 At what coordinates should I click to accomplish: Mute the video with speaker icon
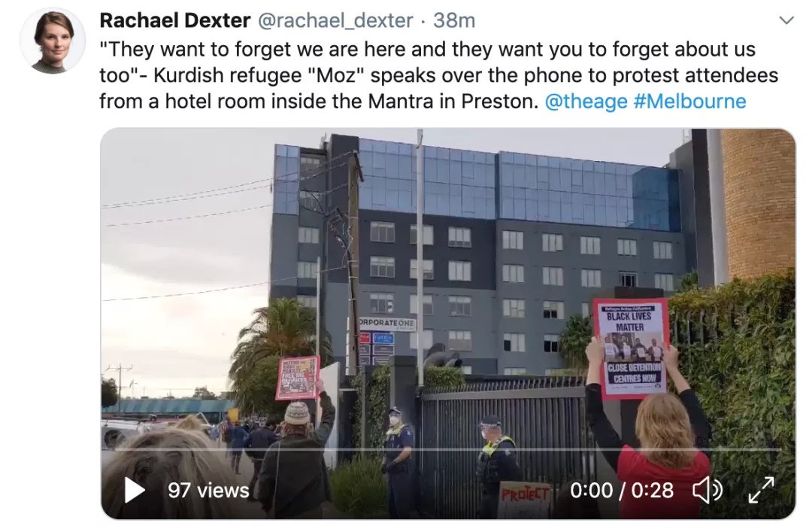tap(707, 490)
